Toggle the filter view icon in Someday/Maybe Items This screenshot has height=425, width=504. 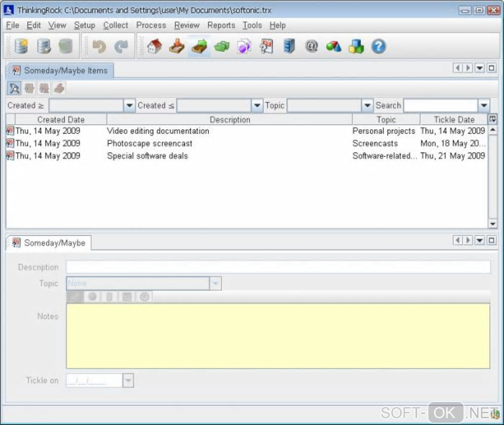click(14, 88)
